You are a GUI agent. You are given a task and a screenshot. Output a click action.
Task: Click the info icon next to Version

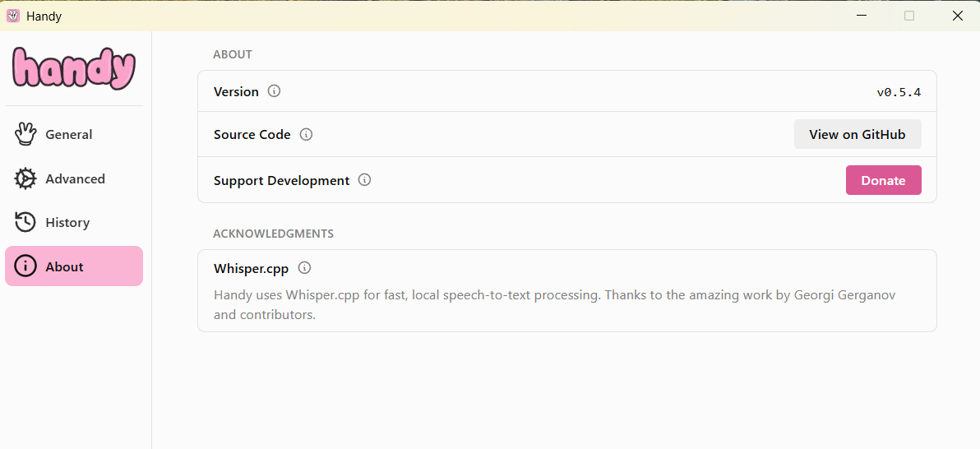tap(275, 91)
